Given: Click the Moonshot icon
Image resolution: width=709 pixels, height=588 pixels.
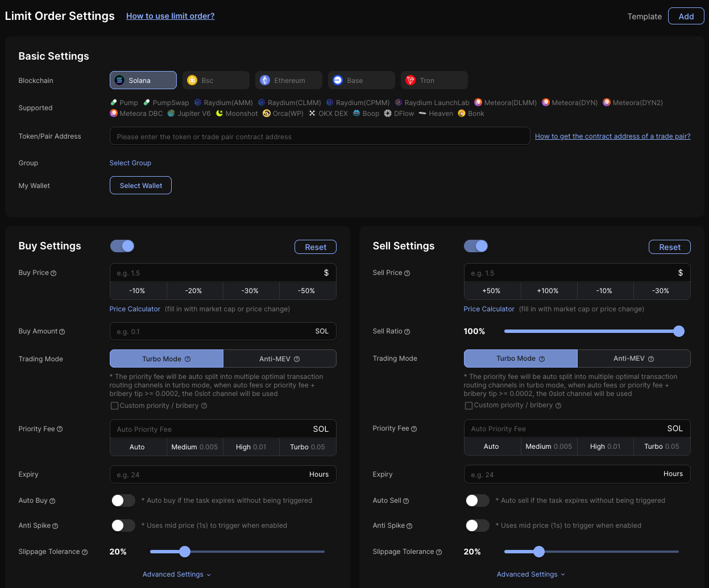Looking at the screenshot, I should coord(219,114).
